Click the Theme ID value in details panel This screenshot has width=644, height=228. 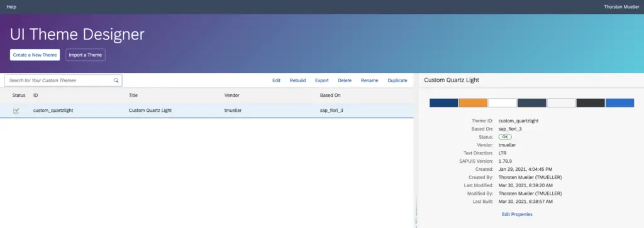click(x=518, y=121)
